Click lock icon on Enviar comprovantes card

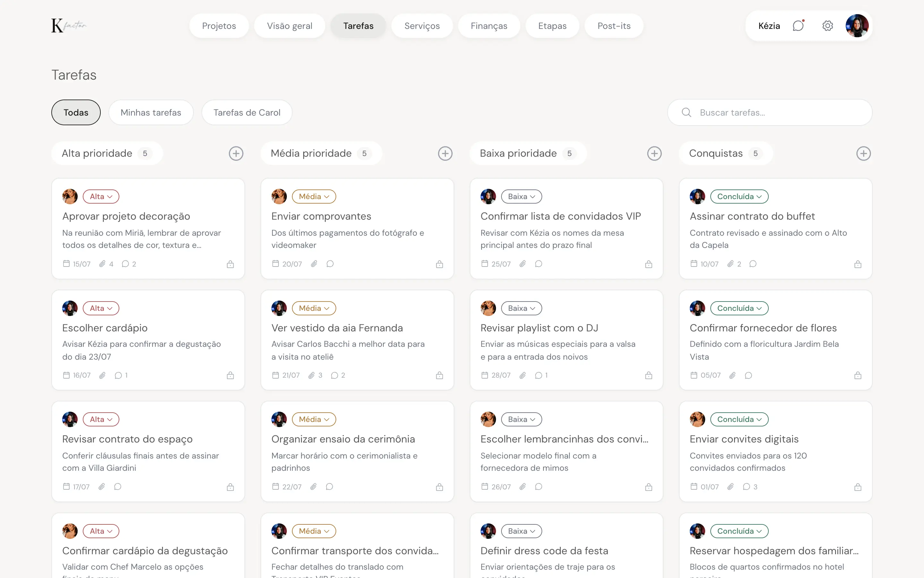pyautogui.click(x=440, y=264)
